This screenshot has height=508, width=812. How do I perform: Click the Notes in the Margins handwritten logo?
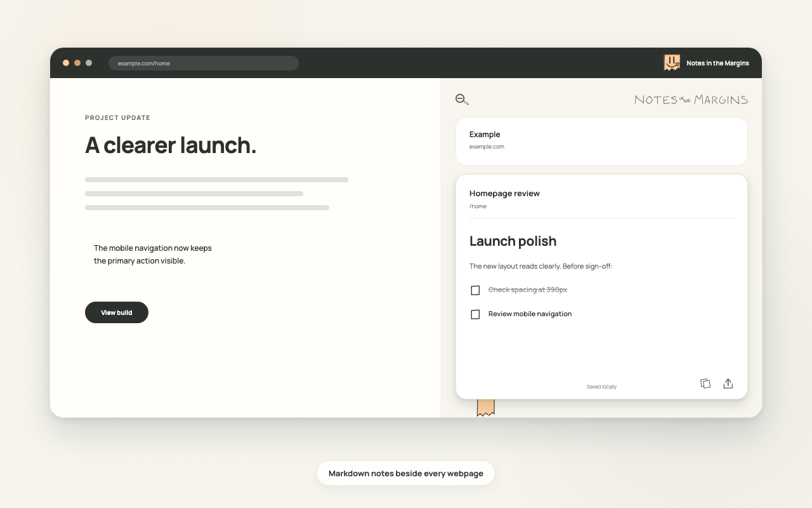pos(691,100)
